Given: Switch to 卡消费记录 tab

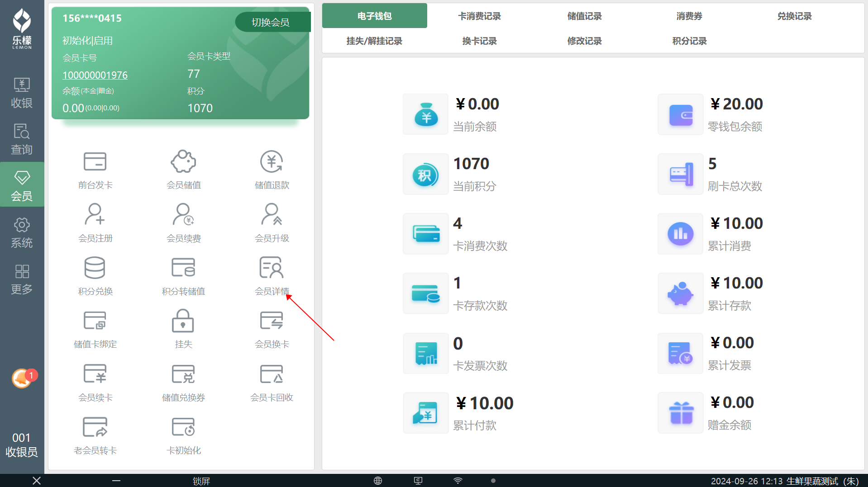Looking at the screenshot, I should point(479,16).
